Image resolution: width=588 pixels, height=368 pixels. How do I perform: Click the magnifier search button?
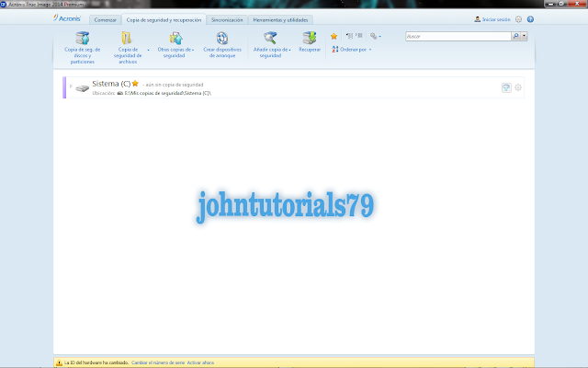coord(515,36)
